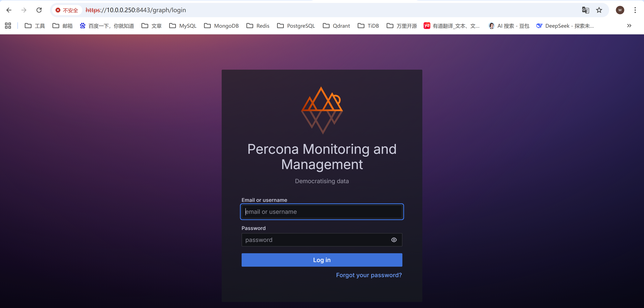Click the browser back arrow

point(9,10)
